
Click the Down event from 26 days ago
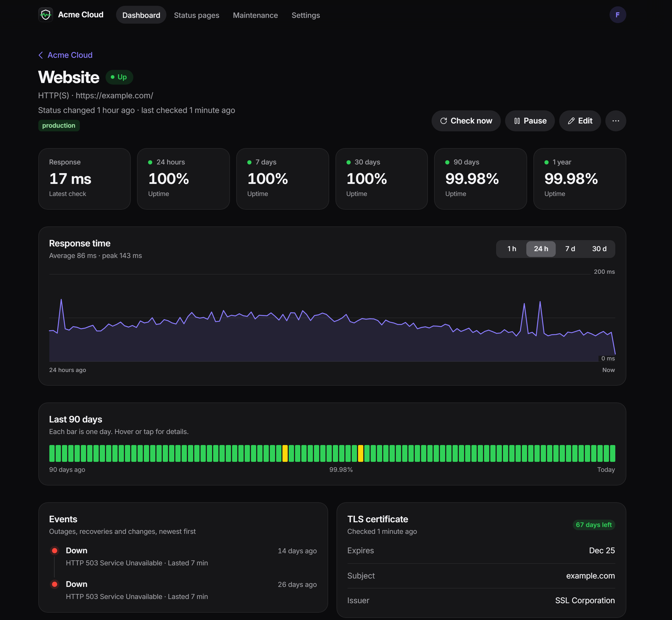(x=183, y=590)
